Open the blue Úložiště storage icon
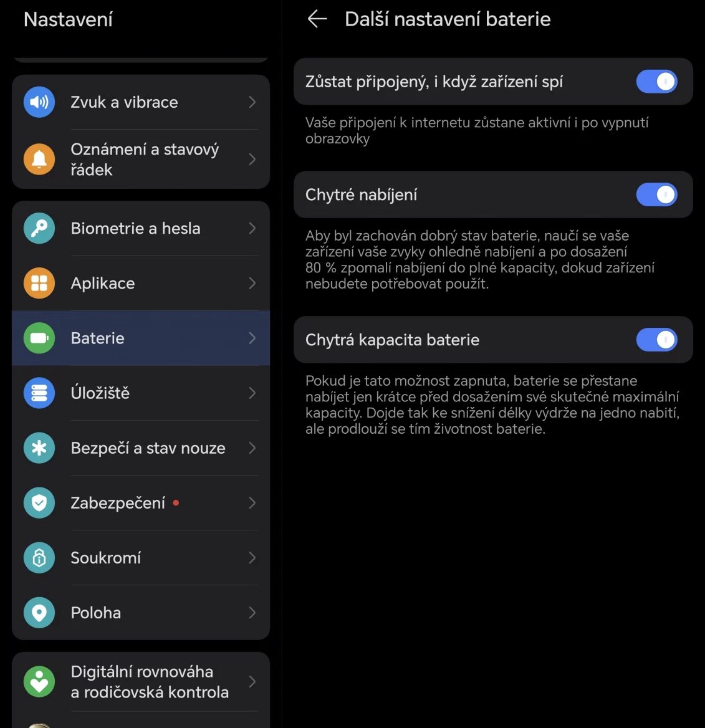 [x=39, y=393]
